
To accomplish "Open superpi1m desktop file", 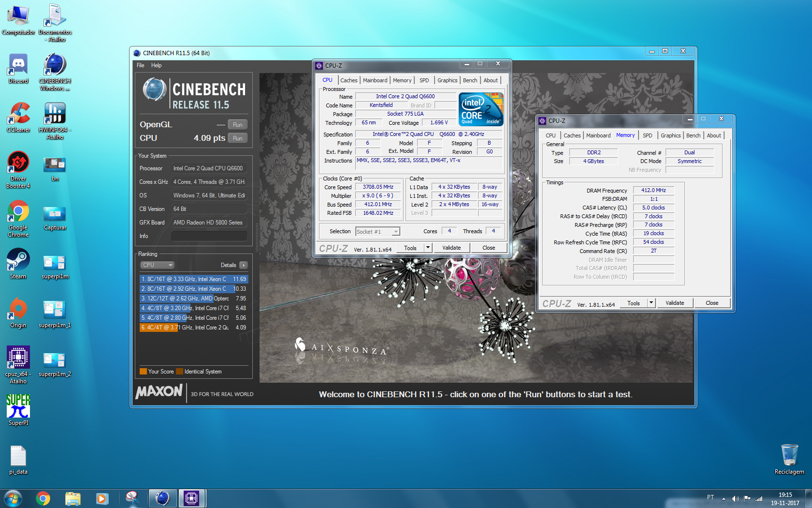I will (x=55, y=267).
